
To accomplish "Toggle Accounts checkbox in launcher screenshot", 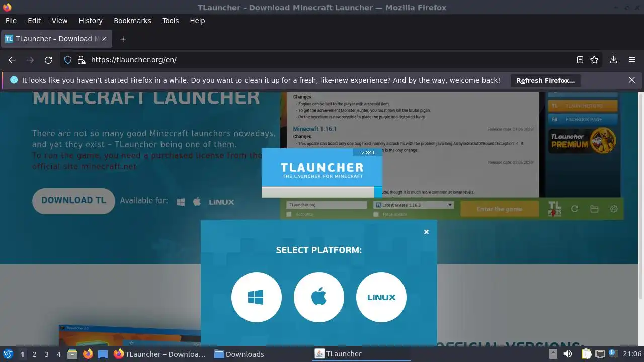I will (x=289, y=214).
